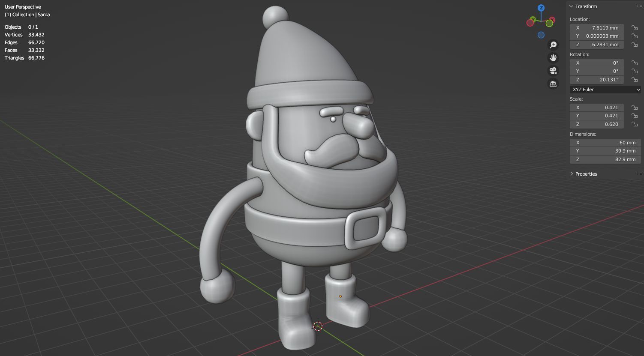This screenshot has height=356, width=644.
Task: Lock Location Y with its padlock
Action: pos(634,36)
